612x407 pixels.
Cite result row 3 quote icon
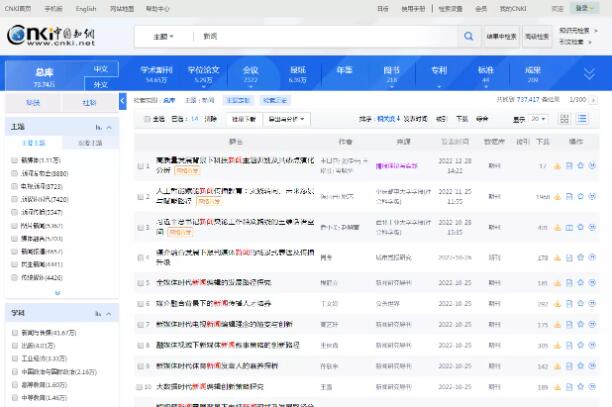(592, 227)
